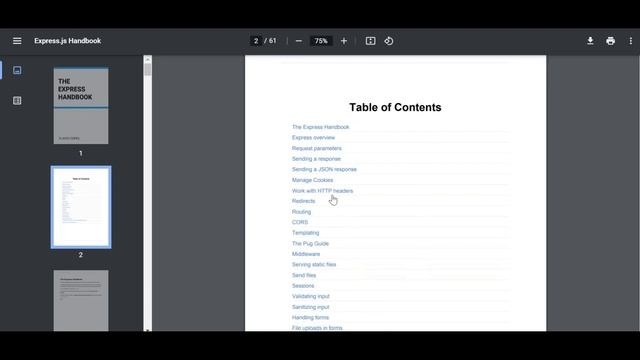The image size is (640, 360).
Task: Open Sending a JSON response link
Action: pos(324,169)
